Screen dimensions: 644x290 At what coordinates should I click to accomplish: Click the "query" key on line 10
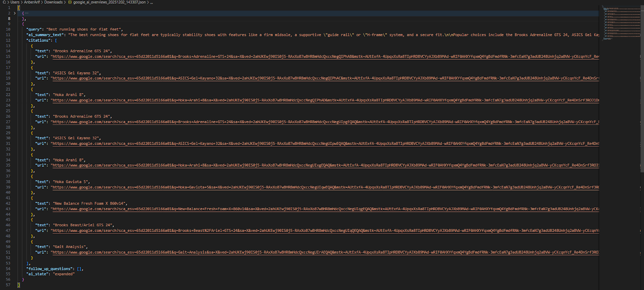(x=34, y=29)
